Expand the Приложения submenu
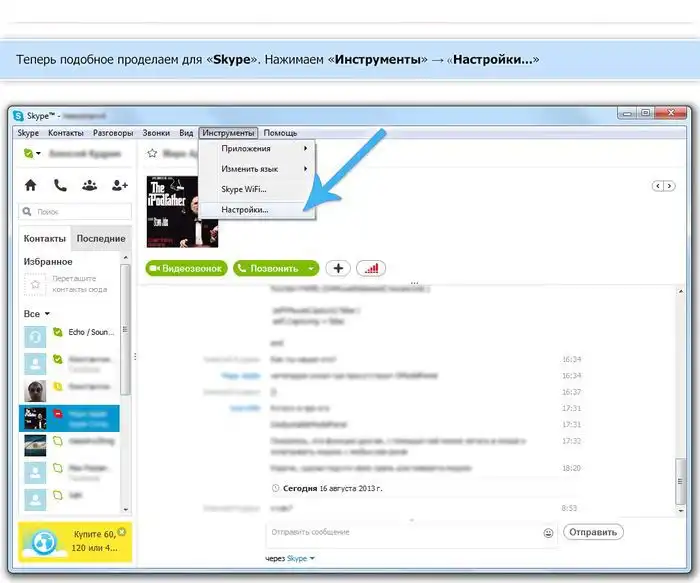 pos(304,149)
